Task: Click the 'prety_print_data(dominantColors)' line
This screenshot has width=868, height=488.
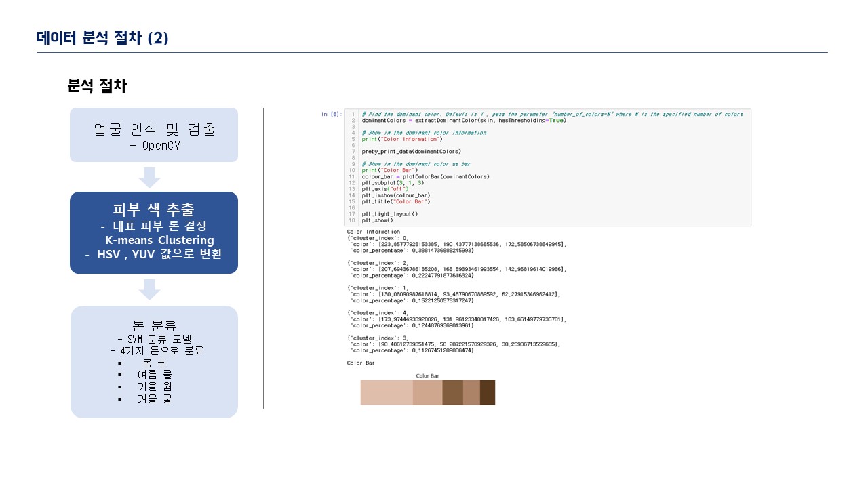Action: coord(411,152)
